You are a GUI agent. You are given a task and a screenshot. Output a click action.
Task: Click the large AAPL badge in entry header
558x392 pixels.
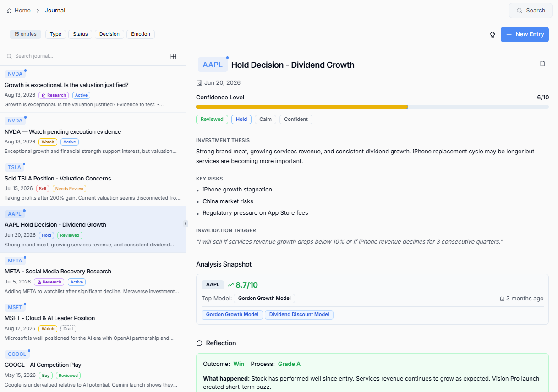point(213,65)
